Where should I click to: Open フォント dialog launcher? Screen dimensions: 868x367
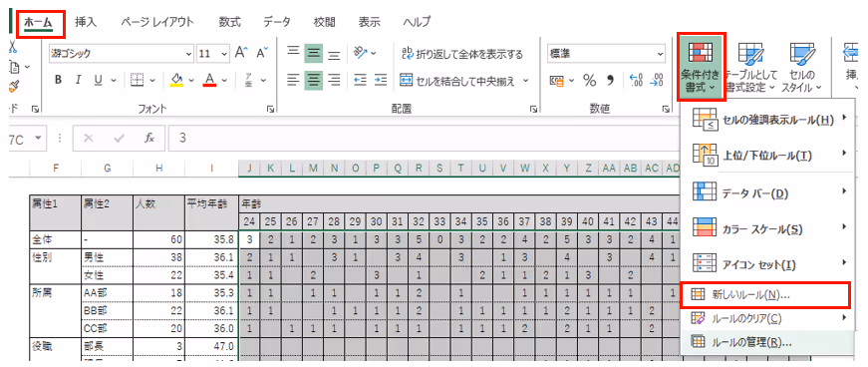pos(271,110)
